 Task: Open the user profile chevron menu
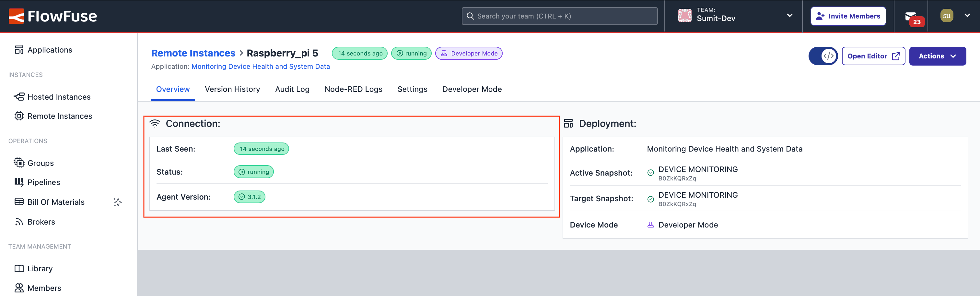pos(968,15)
